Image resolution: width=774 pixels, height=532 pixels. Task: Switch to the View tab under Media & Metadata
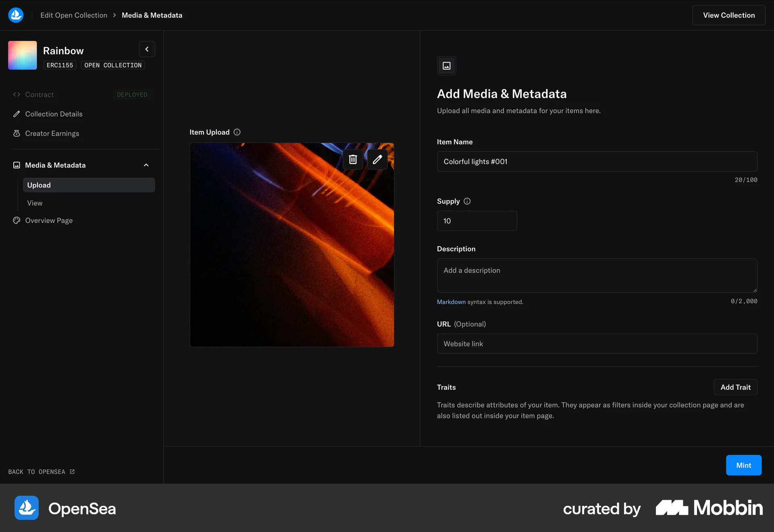35,203
